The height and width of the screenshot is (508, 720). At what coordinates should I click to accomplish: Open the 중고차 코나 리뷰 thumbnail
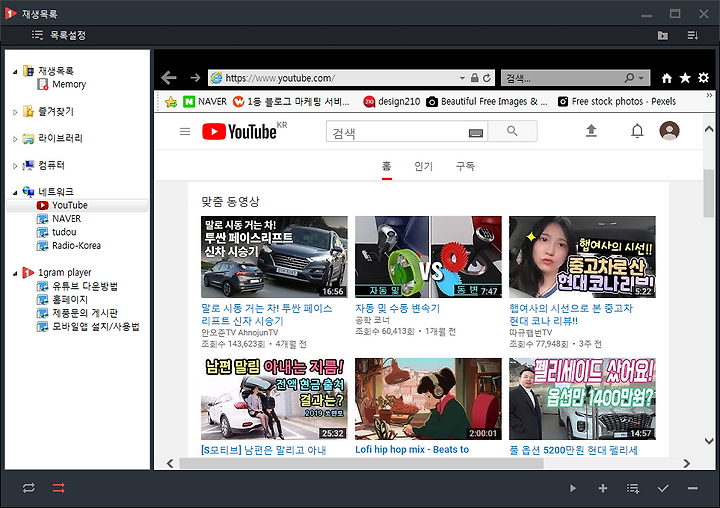582,257
